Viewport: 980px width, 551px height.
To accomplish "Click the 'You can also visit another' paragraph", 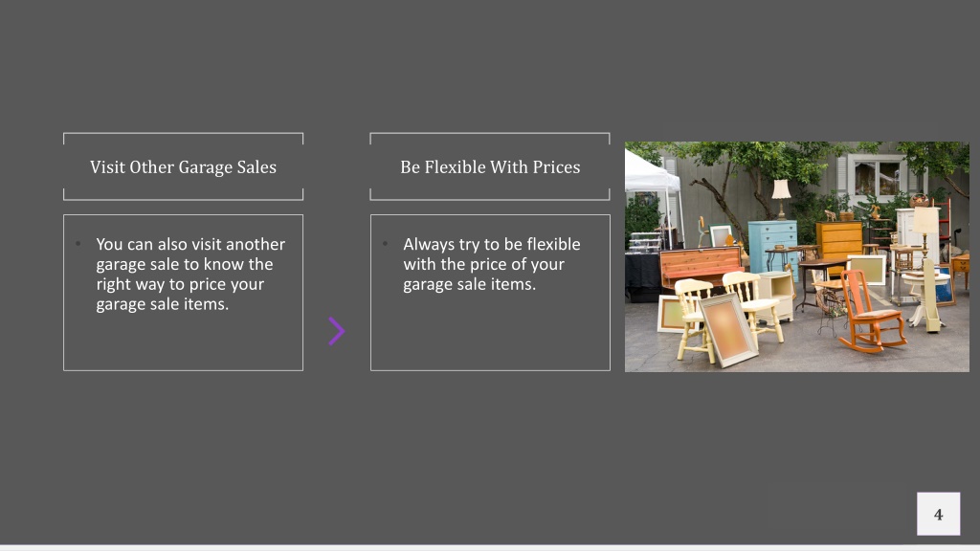I will [190, 274].
